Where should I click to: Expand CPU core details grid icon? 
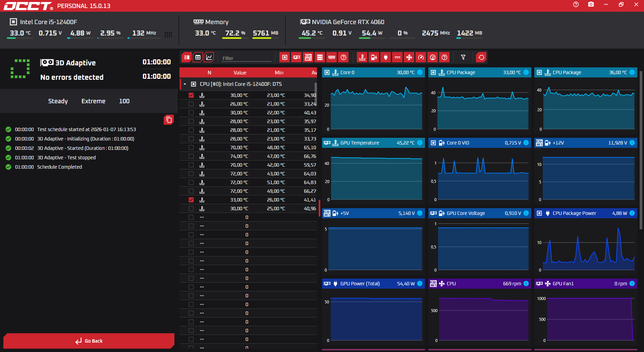pos(168,34)
